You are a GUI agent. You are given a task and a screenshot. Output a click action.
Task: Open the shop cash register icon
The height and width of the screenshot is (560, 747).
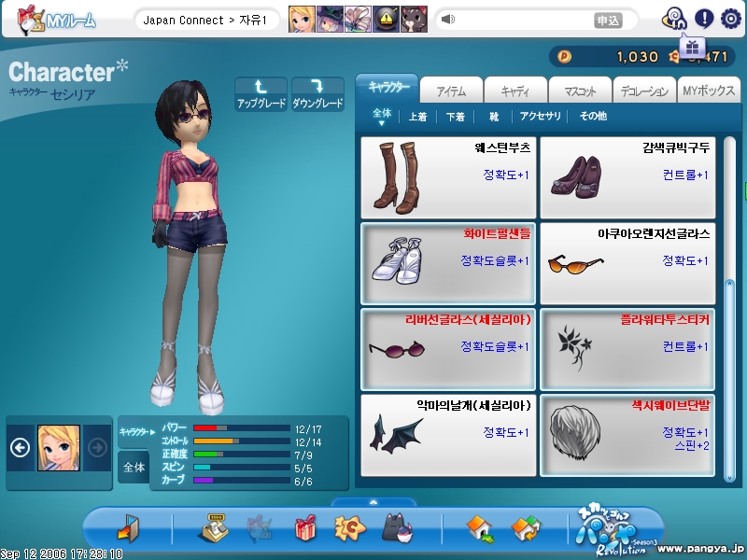click(x=214, y=530)
